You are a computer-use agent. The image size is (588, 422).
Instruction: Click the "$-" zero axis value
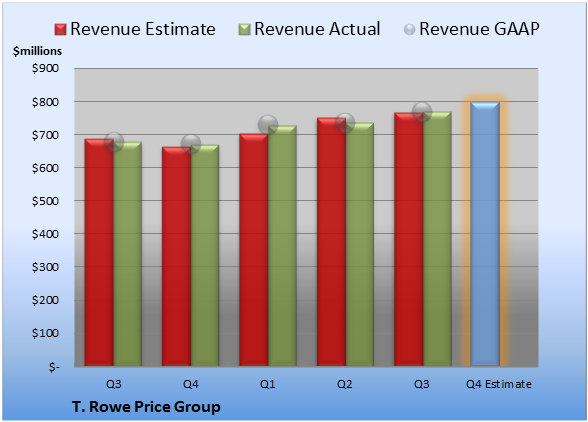[x=54, y=367]
